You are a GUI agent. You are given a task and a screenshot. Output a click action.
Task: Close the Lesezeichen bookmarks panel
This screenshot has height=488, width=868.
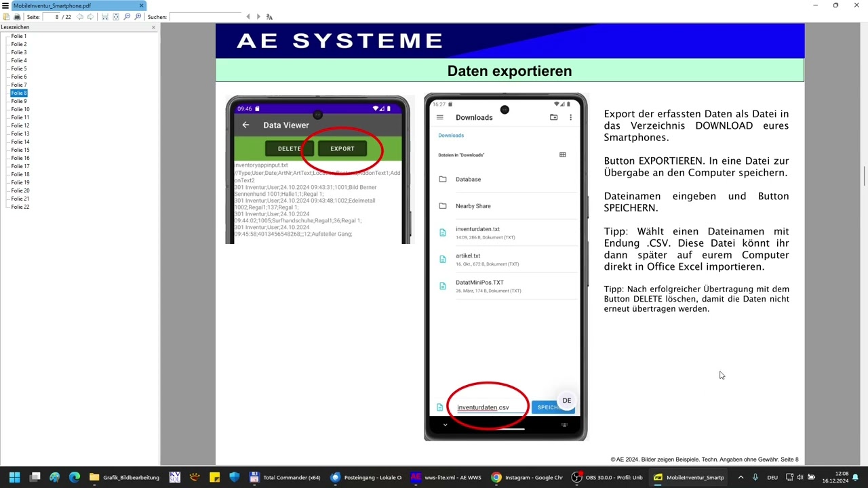[x=153, y=27]
